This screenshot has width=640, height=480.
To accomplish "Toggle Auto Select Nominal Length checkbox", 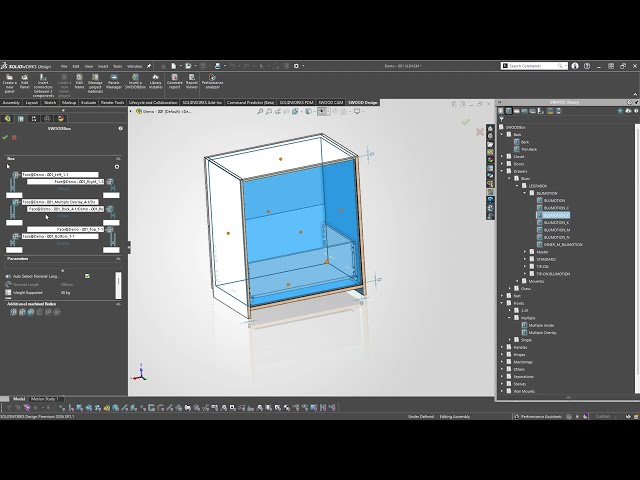I will [x=87, y=276].
